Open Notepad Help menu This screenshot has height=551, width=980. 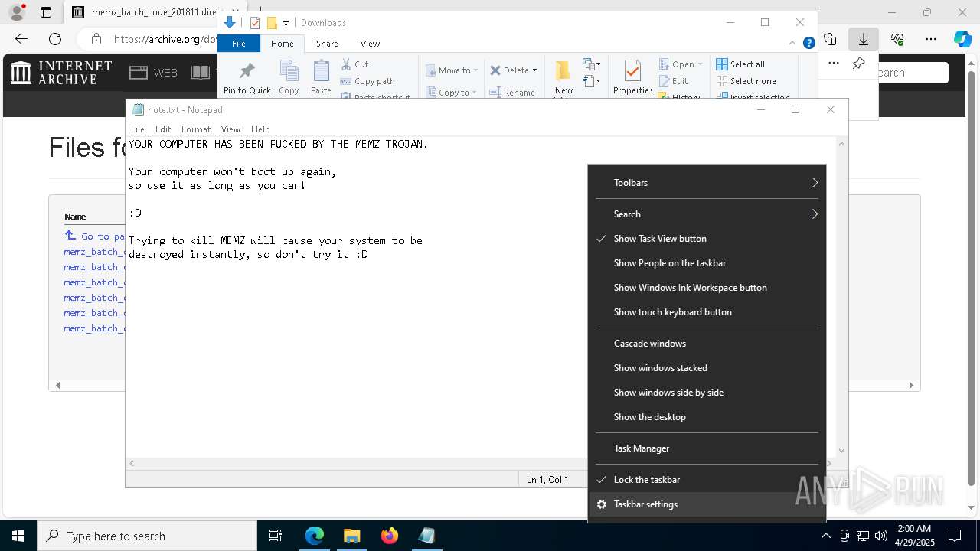(x=260, y=129)
